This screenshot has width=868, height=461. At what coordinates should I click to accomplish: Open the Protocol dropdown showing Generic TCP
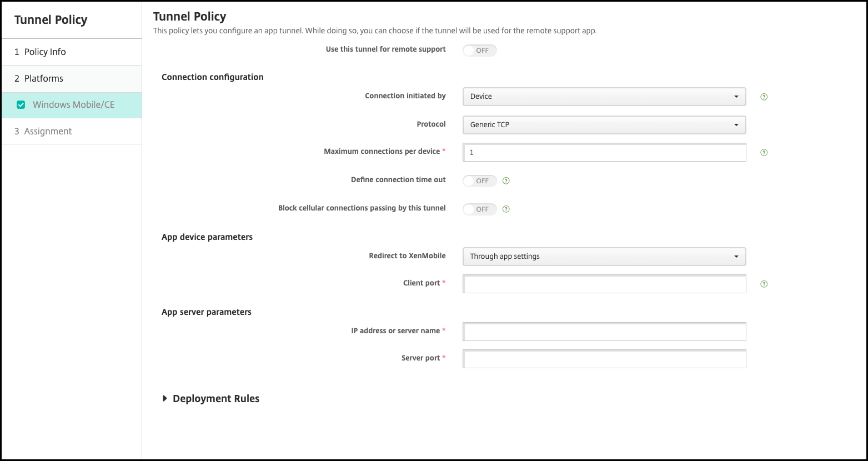[604, 125]
